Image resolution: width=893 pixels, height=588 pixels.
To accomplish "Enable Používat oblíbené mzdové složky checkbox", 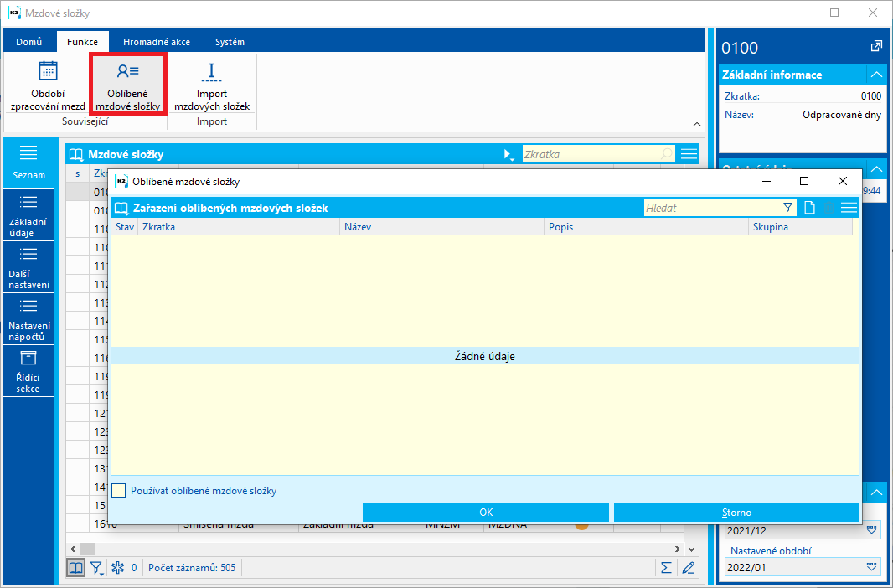I will pyautogui.click(x=118, y=490).
